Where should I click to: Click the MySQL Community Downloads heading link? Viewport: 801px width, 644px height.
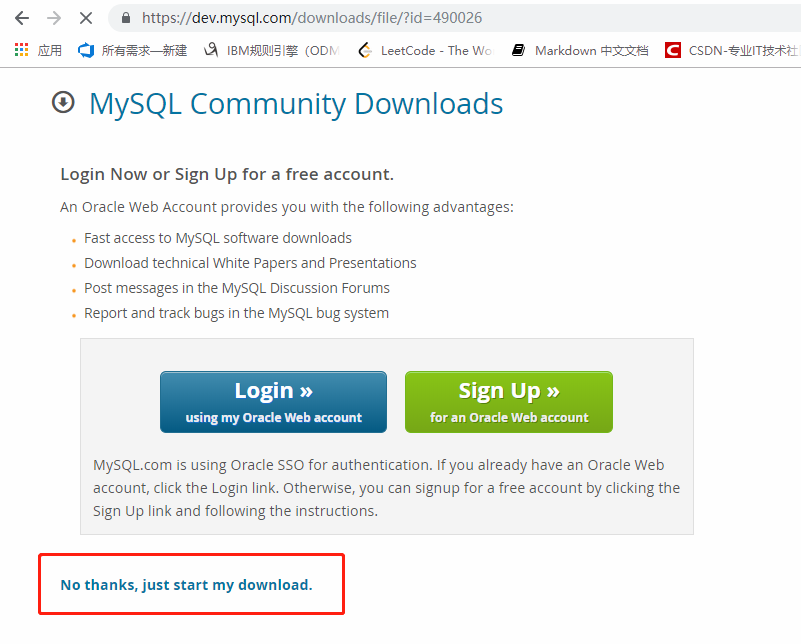(x=295, y=103)
